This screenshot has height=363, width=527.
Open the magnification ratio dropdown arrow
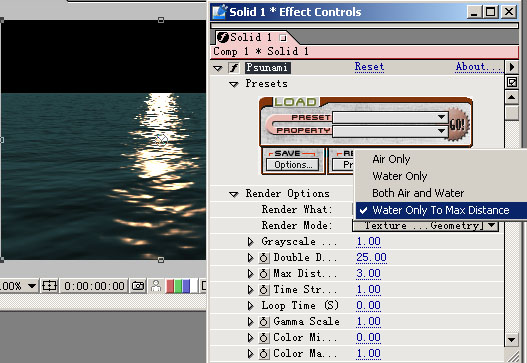[x=32, y=286]
